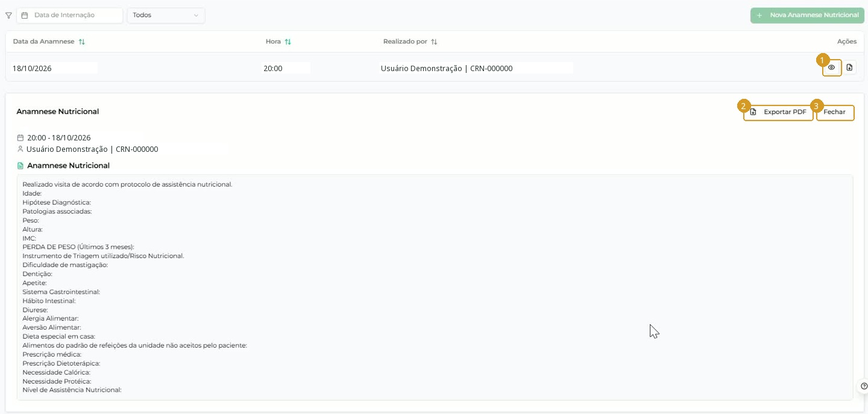Click the anamnese text area content
The height and width of the screenshot is (414, 868).
click(435, 287)
